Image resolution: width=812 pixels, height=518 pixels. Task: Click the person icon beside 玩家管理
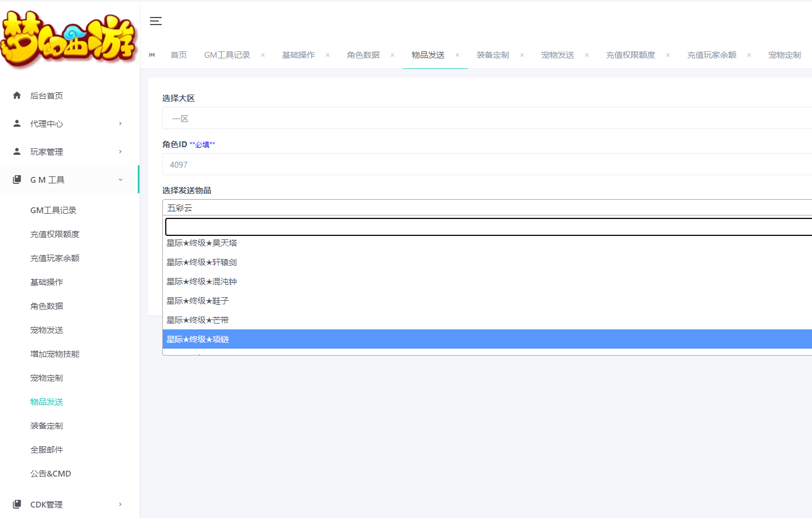coord(17,151)
